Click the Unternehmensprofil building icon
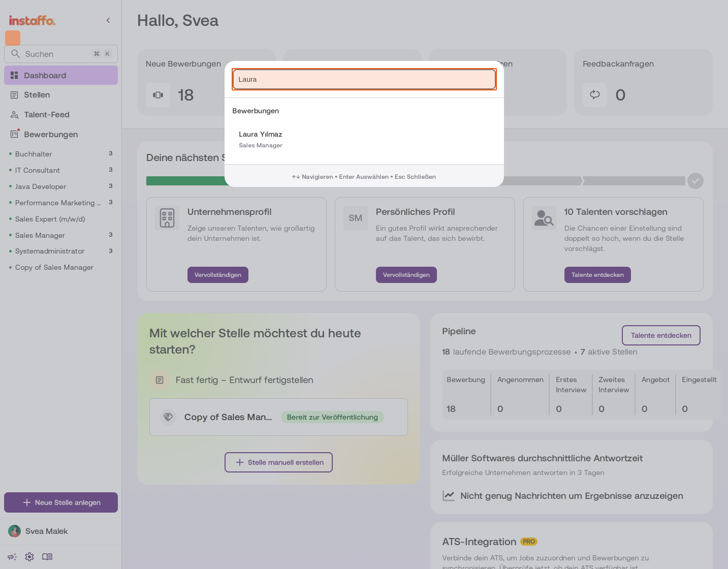This screenshot has width=728, height=569. [167, 218]
